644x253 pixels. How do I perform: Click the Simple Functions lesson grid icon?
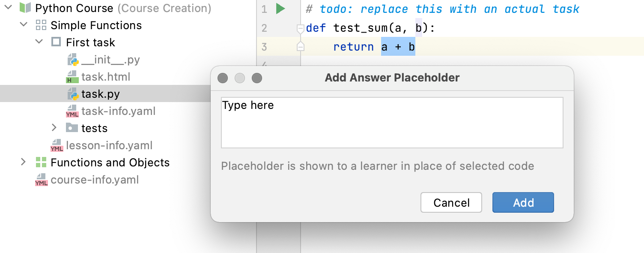[41, 25]
